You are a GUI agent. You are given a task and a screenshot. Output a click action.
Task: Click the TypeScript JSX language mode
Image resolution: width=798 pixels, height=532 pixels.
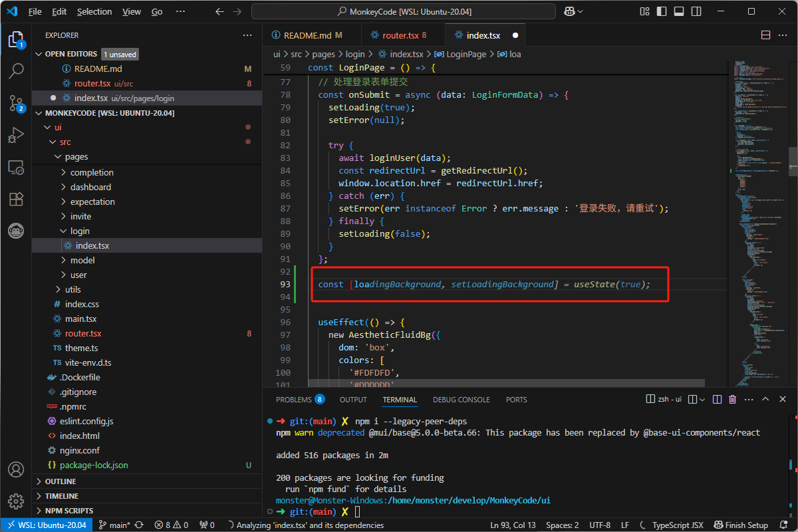(677, 525)
